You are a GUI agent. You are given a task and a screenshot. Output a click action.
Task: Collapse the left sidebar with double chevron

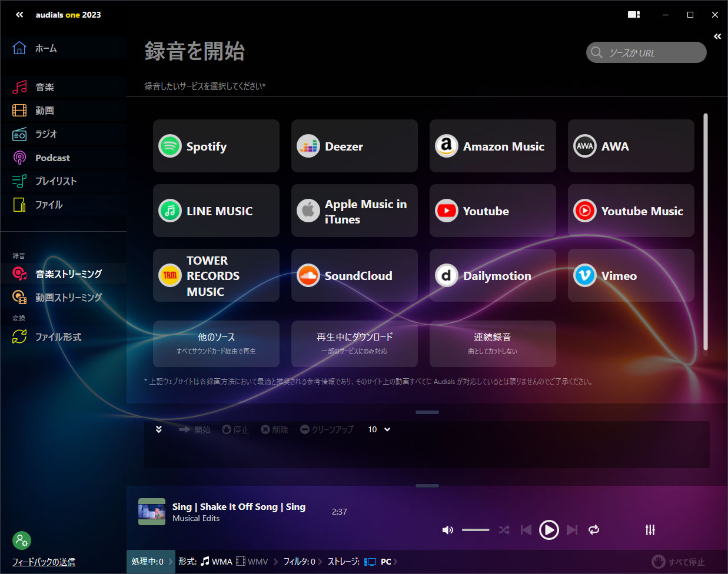[19, 15]
